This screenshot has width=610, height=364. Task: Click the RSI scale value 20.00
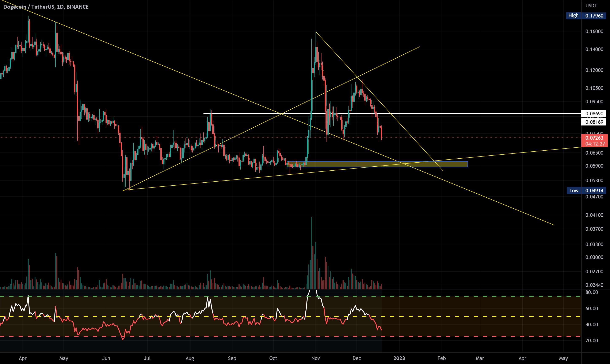coord(592,340)
